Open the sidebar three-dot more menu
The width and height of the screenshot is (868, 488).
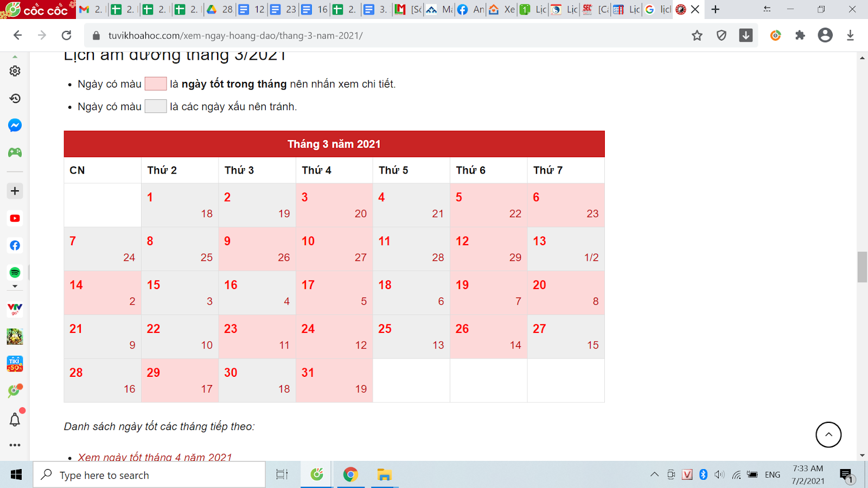(15, 445)
